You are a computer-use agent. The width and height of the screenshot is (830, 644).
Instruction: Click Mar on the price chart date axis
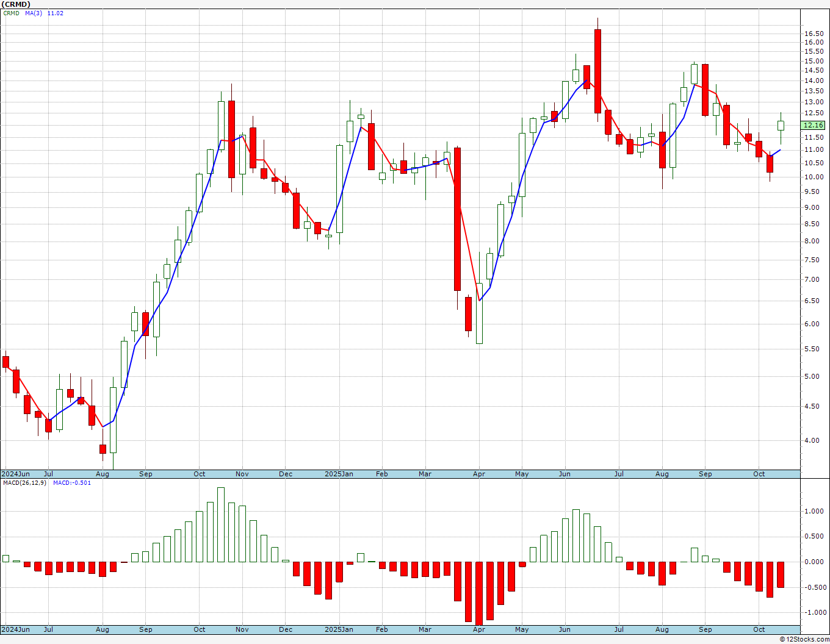click(425, 474)
